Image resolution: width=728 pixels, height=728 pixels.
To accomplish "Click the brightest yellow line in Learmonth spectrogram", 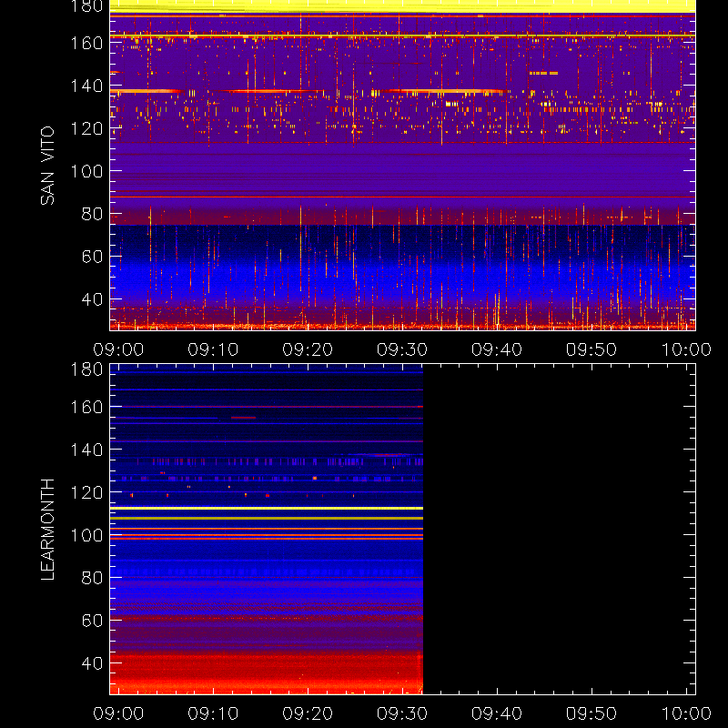I will [267, 509].
